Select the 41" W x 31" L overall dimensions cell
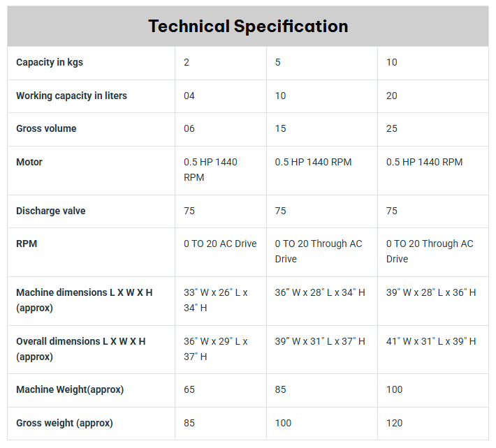The width and height of the screenshot is (496, 448). pyautogui.click(x=431, y=341)
